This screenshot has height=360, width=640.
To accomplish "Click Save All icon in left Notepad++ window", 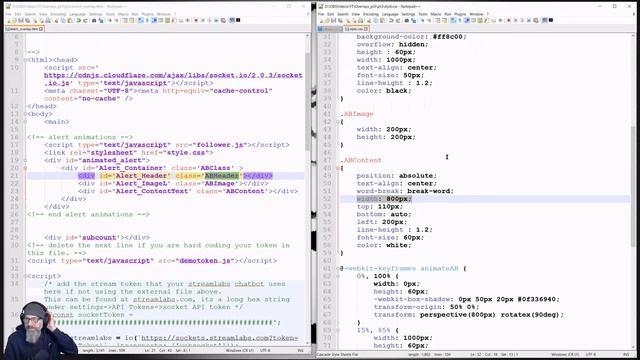I will pyautogui.click(x=28, y=20).
